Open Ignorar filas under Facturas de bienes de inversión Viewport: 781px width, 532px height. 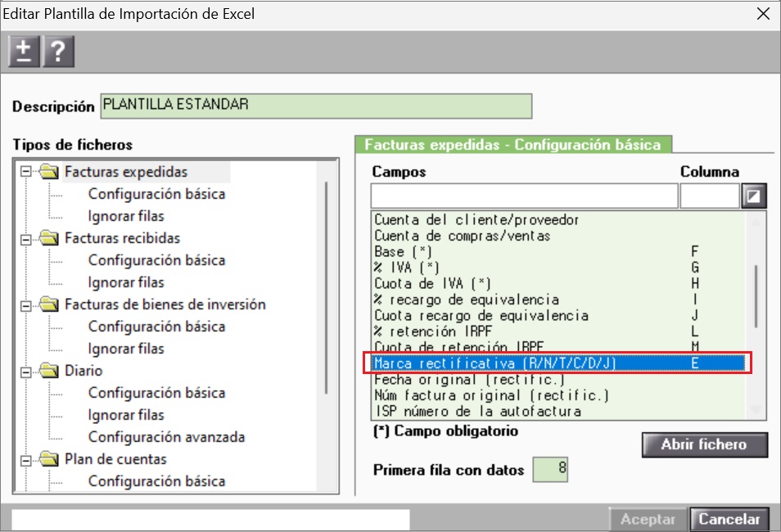(x=126, y=348)
